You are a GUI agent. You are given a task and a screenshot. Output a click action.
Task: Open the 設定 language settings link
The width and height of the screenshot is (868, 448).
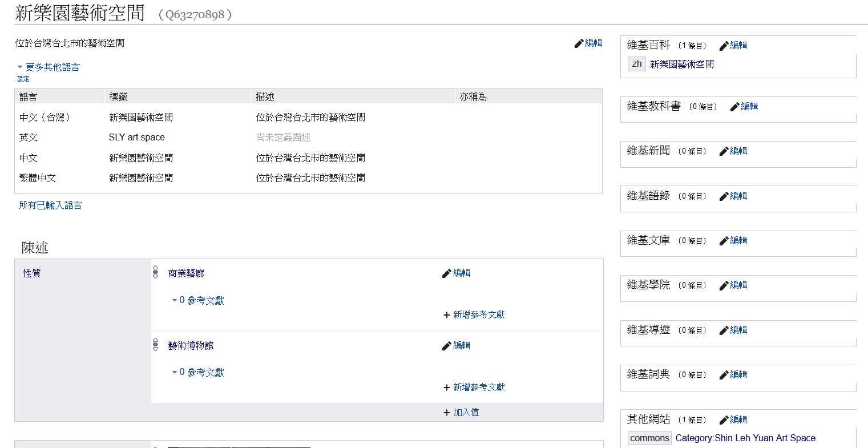23,79
